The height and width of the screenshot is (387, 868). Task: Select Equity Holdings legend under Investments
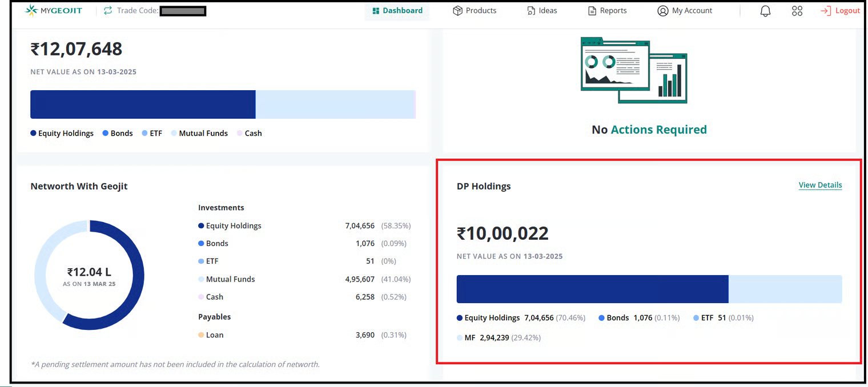coord(233,225)
